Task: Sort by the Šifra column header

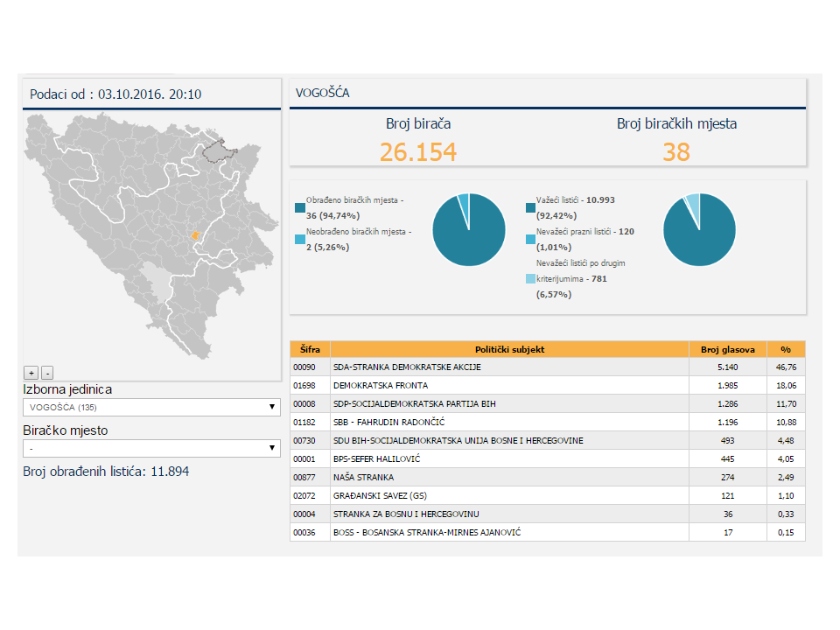Action: [310, 349]
